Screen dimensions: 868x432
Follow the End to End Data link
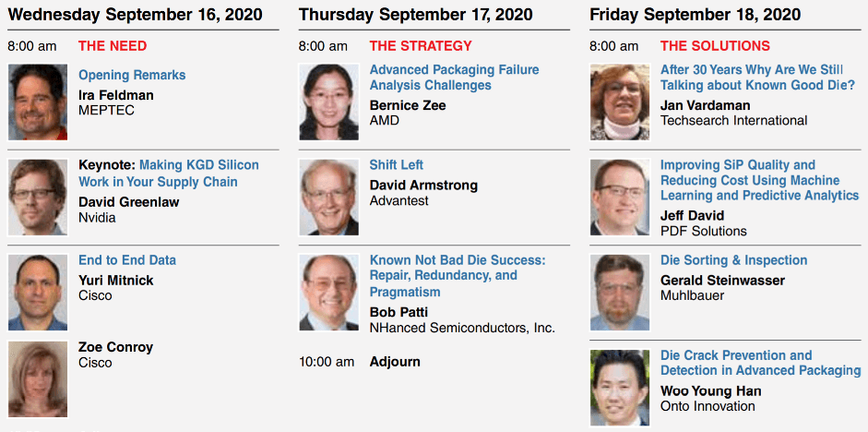point(127,260)
